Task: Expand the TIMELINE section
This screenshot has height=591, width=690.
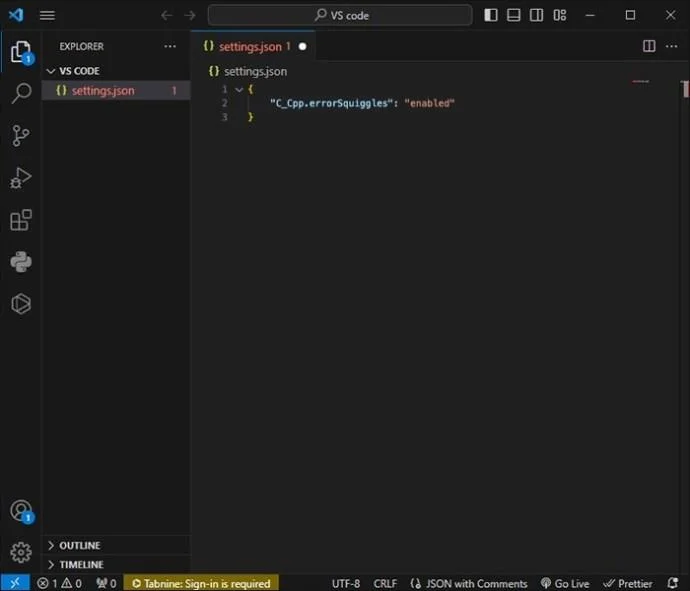Action: tap(116, 565)
